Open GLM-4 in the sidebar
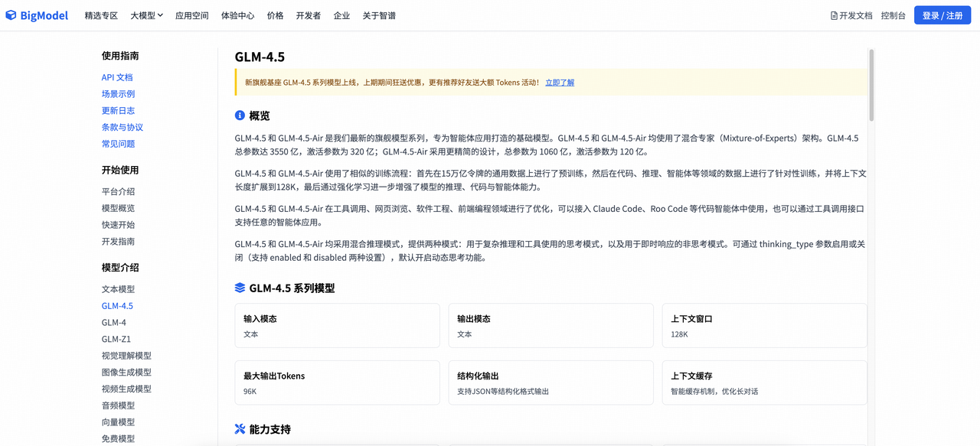This screenshot has width=980, height=446. pyautogui.click(x=114, y=323)
